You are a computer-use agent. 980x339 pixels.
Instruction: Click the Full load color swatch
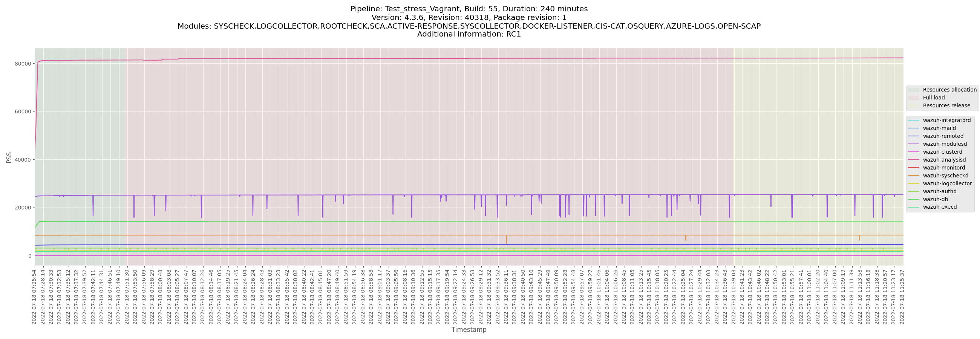pos(913,98)
